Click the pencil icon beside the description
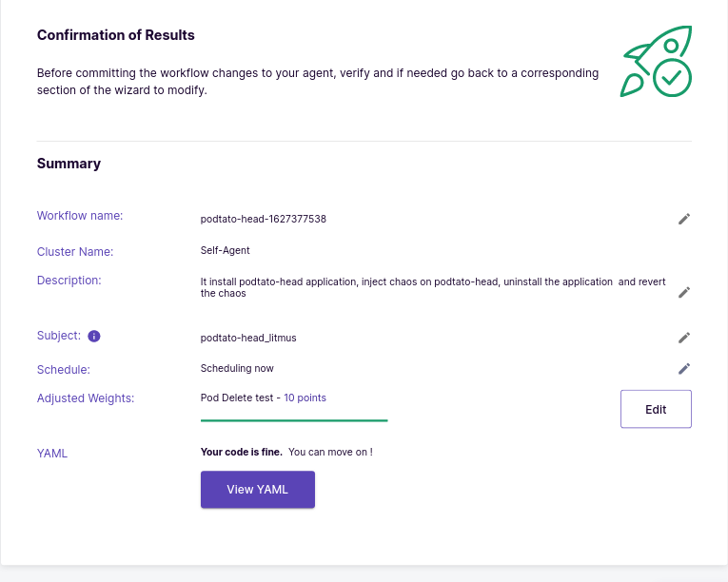The width and height of the screenshot is (728, 582). pyautogui.click(x=684, y=292)
